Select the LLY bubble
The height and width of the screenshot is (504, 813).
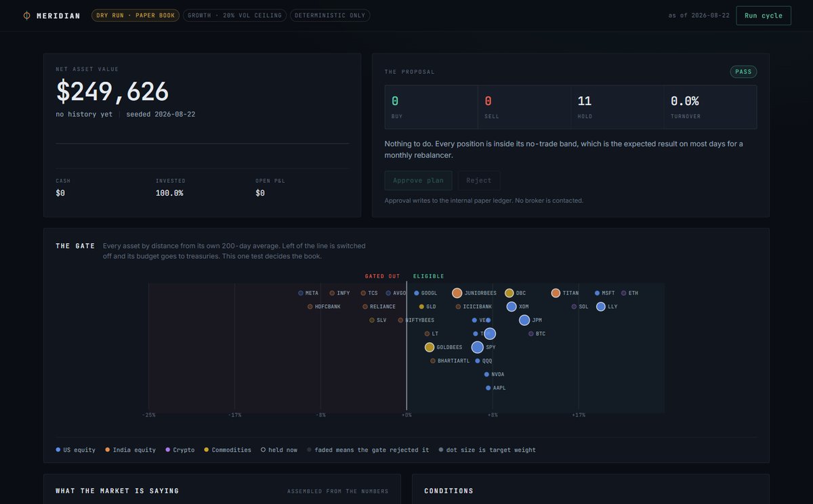(x=601, y=307)
